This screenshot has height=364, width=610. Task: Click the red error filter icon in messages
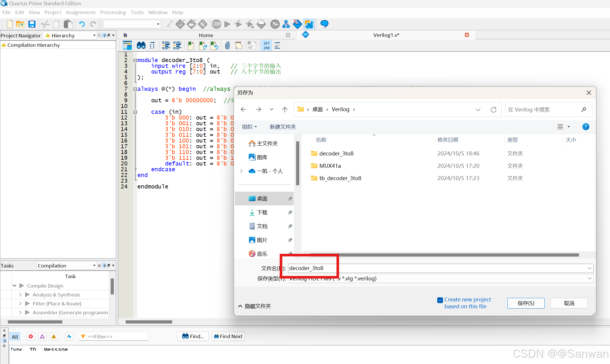point(31,336)
